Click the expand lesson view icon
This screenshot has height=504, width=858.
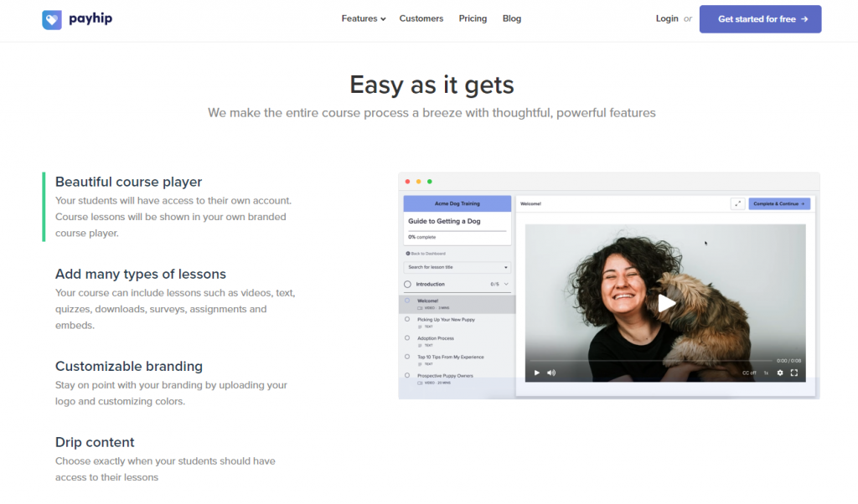click(737, 203)
